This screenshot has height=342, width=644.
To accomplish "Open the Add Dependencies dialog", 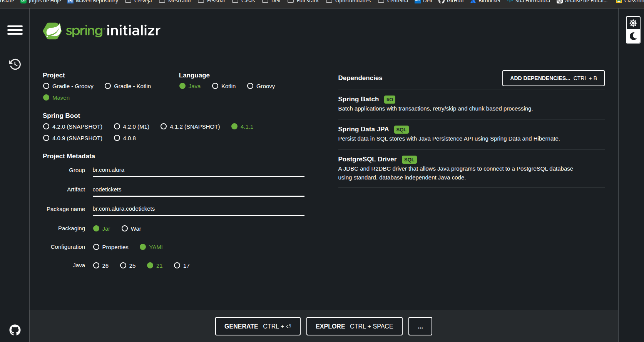I will point(553,78).
